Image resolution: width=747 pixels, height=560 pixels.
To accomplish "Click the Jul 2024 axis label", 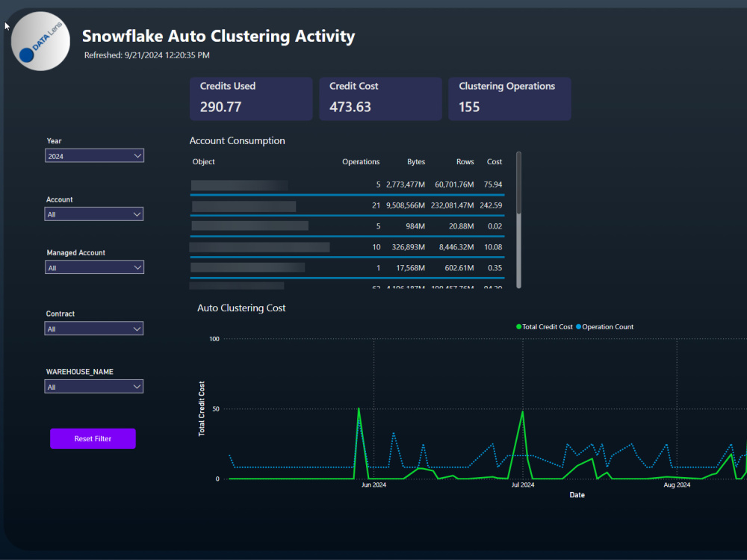I will (523, 485).
